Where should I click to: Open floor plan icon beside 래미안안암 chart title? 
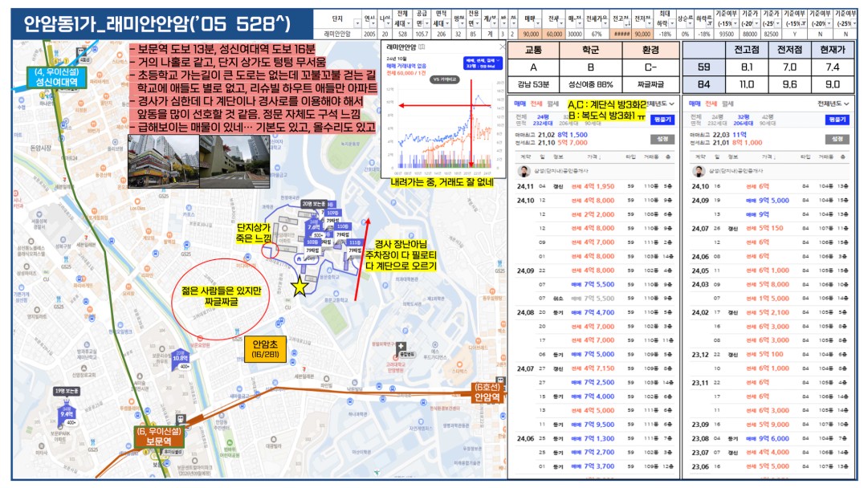point(422,47)
